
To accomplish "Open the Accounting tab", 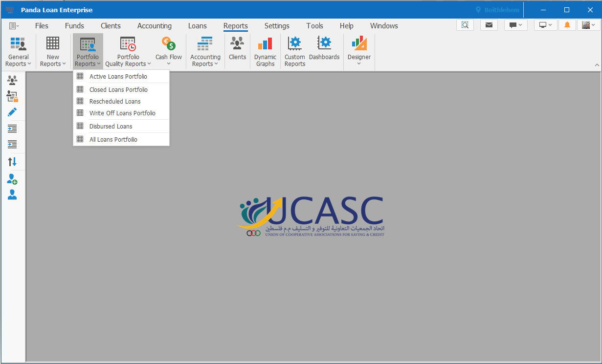I will pos(155,26).
